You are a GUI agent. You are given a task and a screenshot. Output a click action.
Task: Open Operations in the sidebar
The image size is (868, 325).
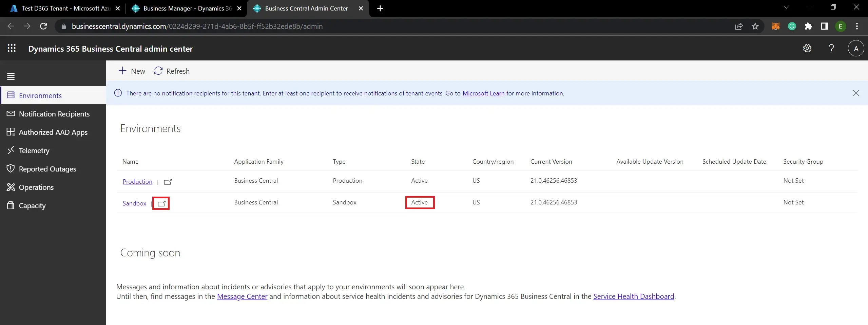[x=54, y=187]
